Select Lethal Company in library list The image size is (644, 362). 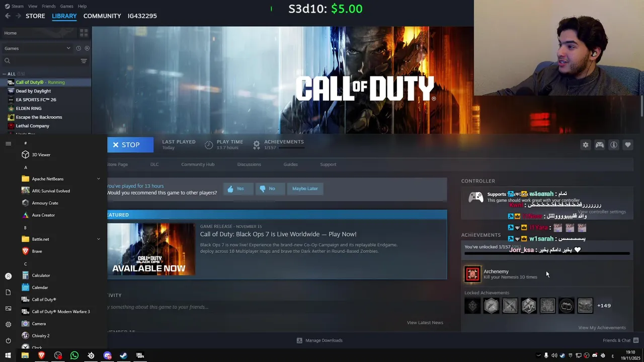pyautogui.click(x=32, y=126)
